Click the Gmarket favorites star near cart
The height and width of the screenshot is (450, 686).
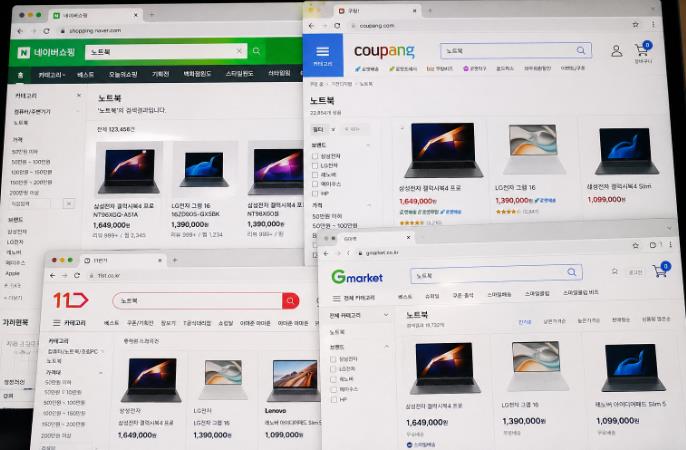[614, 272]
